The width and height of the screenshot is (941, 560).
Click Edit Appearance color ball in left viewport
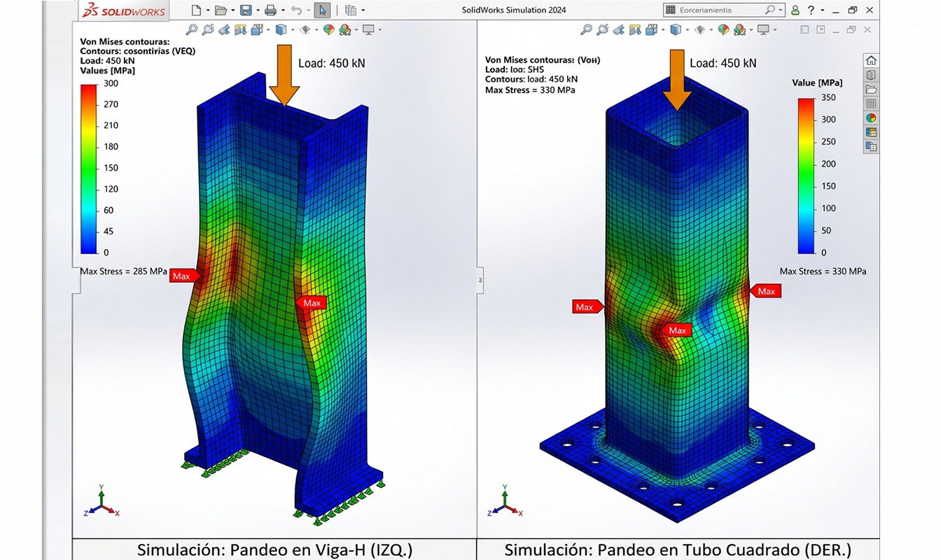(x=328, y=29)
